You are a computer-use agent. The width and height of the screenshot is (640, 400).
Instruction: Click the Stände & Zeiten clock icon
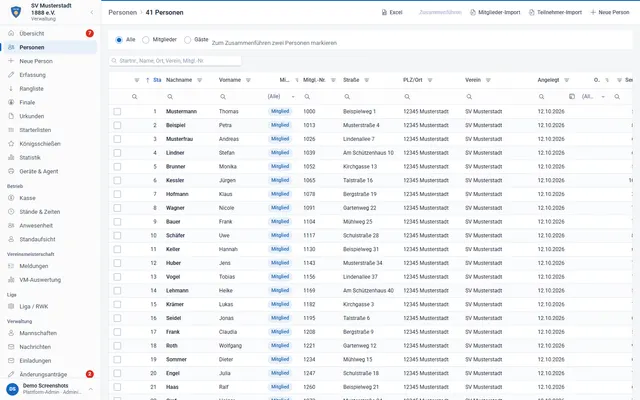(x=11, y=212)
